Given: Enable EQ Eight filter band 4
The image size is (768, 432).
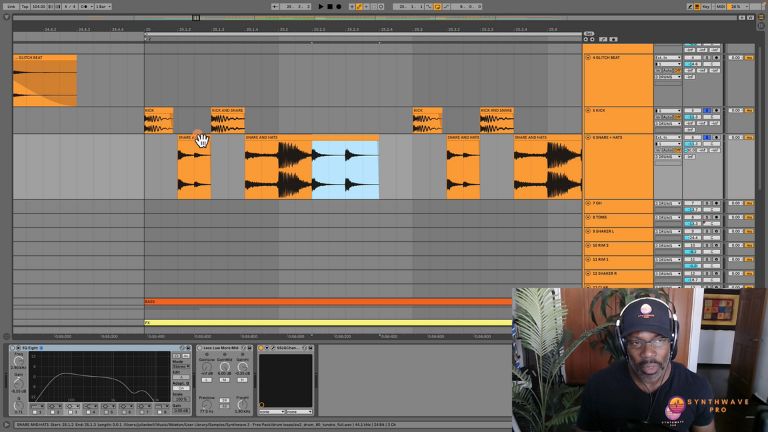Looking at the screenshot, I should pos(88,412).
